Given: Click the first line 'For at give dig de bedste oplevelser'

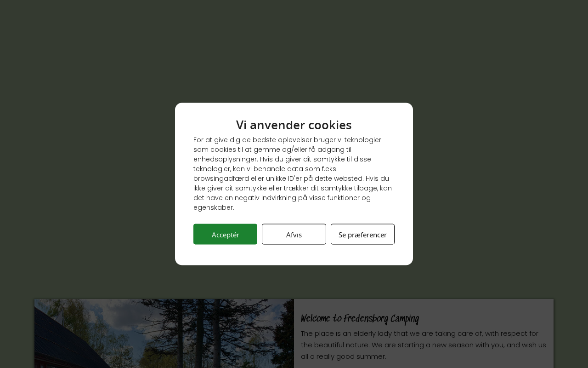Looking at the screenshot, I should pyautogui.click(x=287, y=140).
